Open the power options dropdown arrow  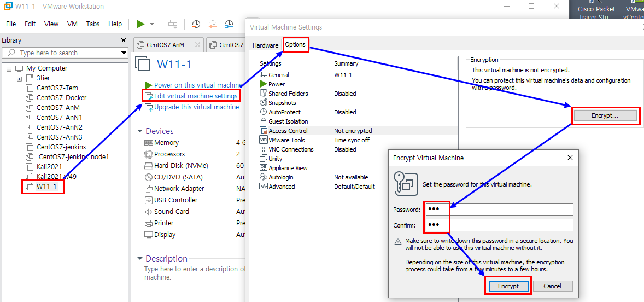[x=152, y=24]
